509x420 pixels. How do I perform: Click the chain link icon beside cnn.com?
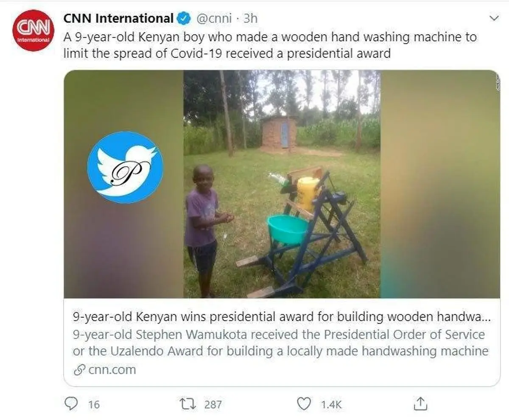79,370
